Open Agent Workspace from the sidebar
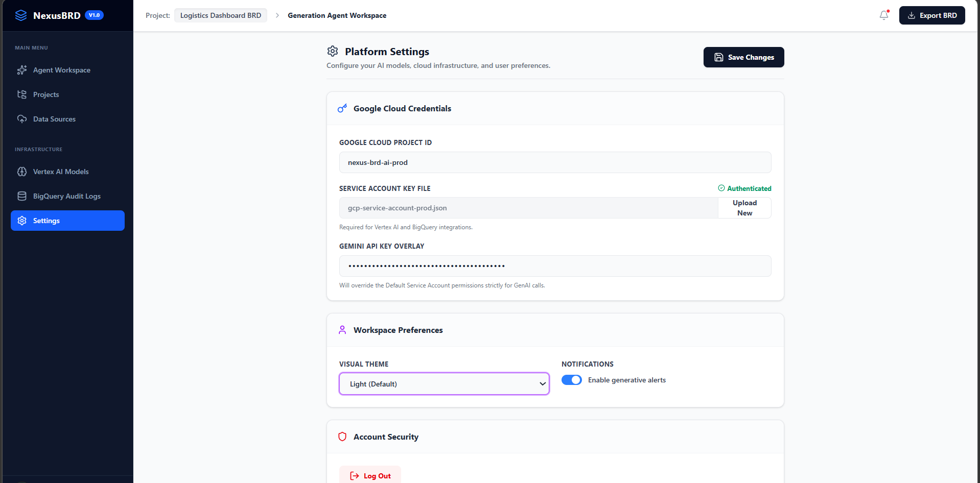980x483 pixels. 67,70
